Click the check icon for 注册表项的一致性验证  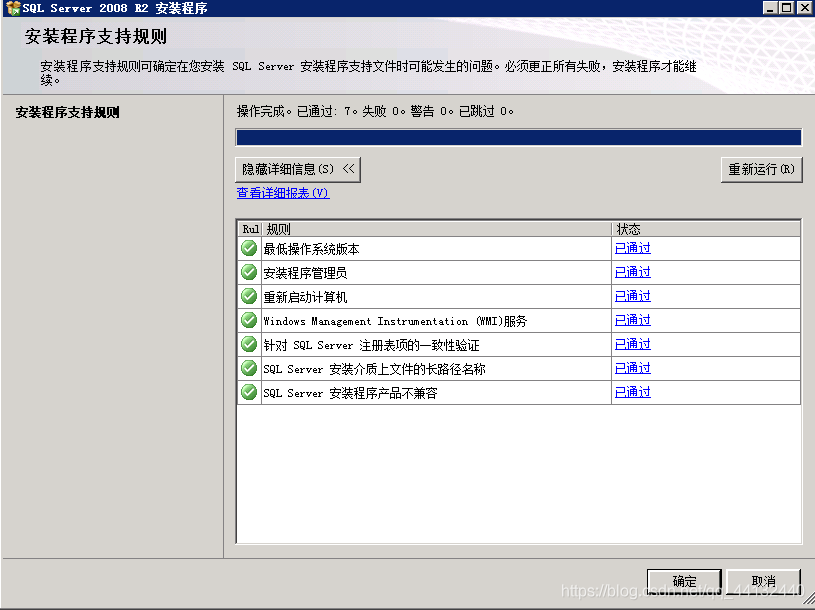(x=248, y=343)
